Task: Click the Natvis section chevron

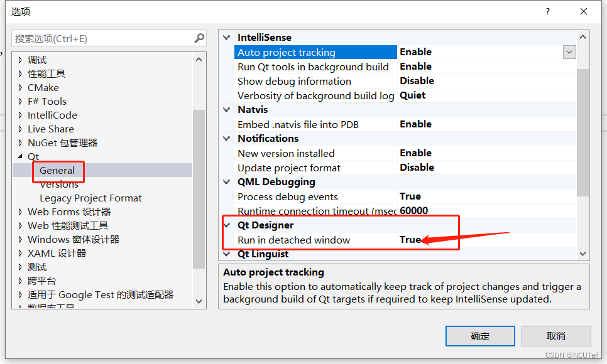Action: [226, 109]
